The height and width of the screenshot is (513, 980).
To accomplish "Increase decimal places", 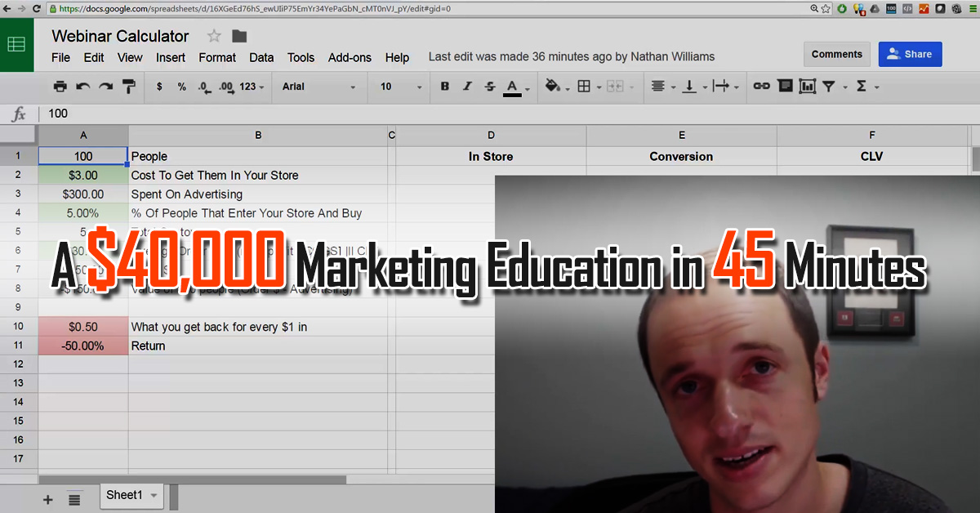I will click(226, 87).
